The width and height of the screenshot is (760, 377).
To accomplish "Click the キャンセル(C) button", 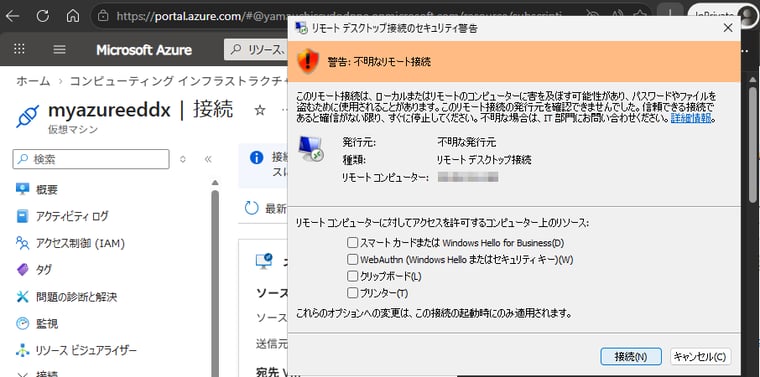I will pyautogui.click(x=700, y=357).
